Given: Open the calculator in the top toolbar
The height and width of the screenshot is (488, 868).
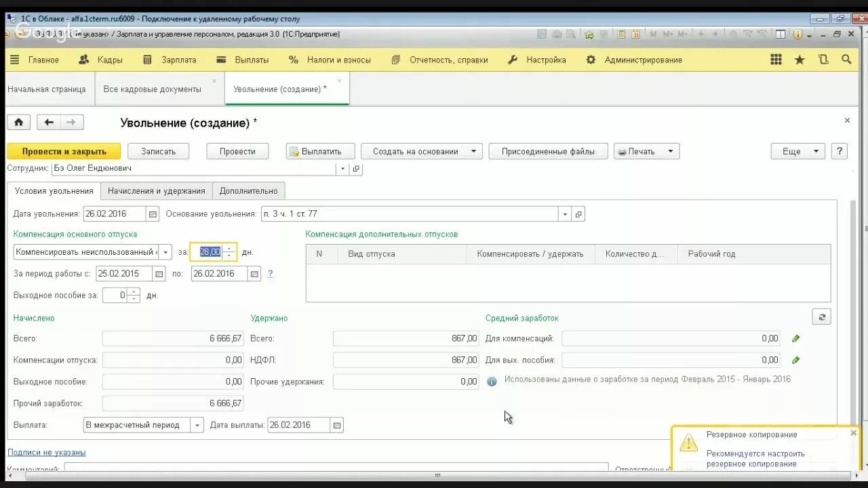Looking at the screenshot, I should pos(621,34).
